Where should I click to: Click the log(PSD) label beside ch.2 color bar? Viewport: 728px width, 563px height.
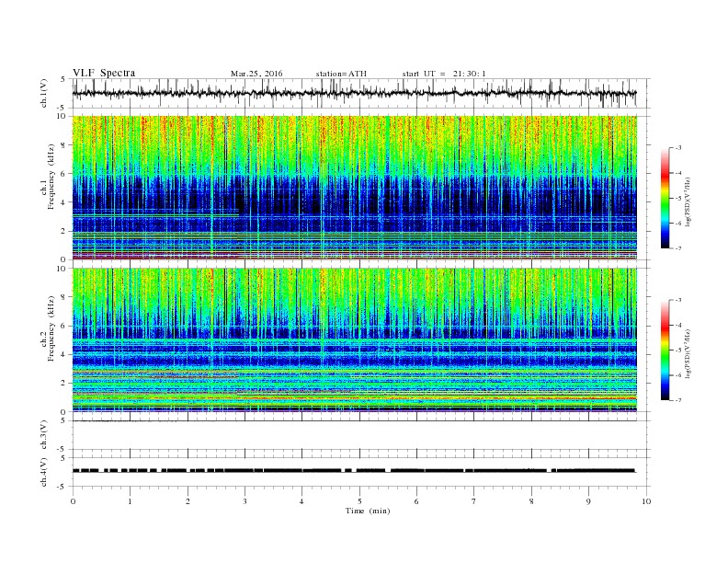[688, 353]
